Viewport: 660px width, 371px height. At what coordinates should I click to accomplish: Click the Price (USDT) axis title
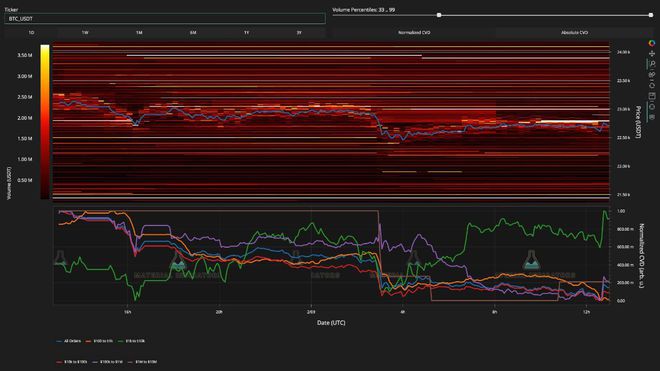(638, 122)
